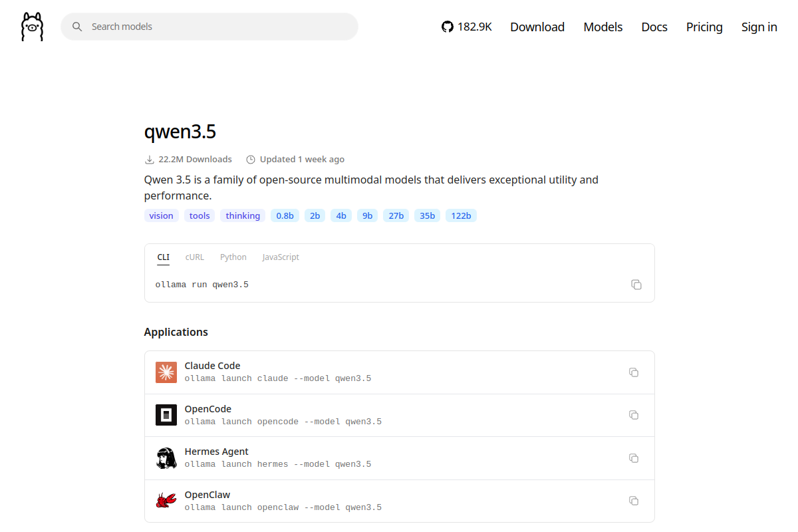Click Sign in
This screenshot has width=798, height=532.
pos(759,27)
